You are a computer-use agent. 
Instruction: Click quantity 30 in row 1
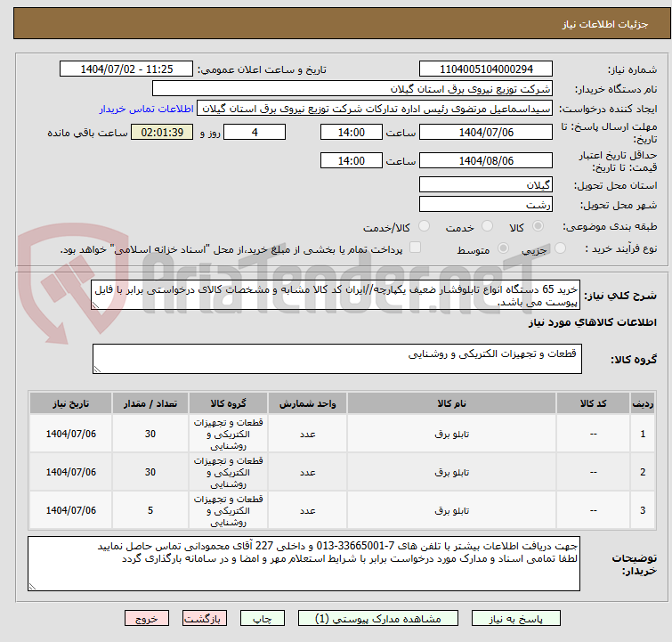pyautogui.click(x=150, y=434)
